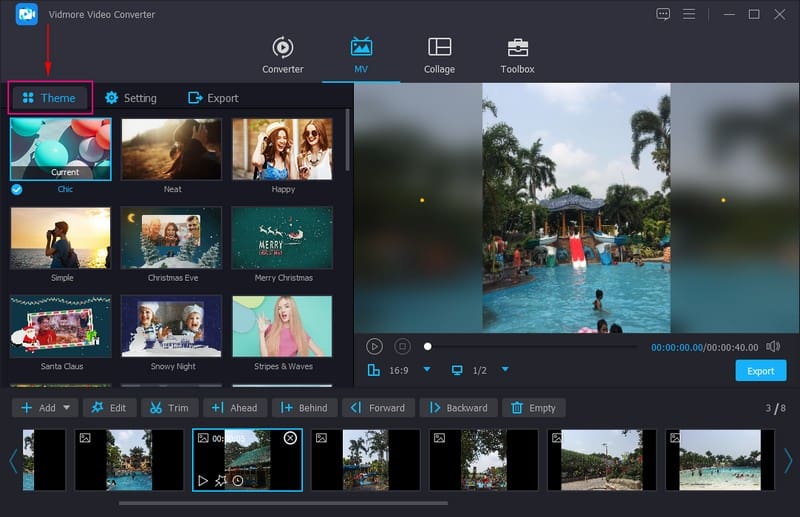Switch to the Collage module
Image resolution: width=800 pixels, height=517 pixels.
(x=439, y=55)
